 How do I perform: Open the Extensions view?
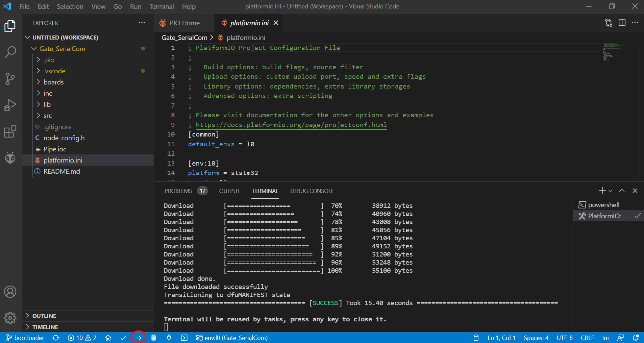tap(10, 131)
